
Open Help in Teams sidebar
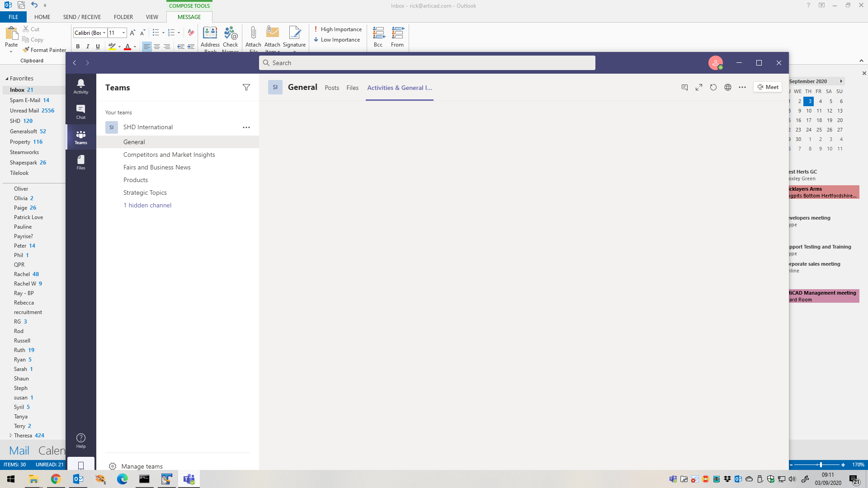(81, 441)
